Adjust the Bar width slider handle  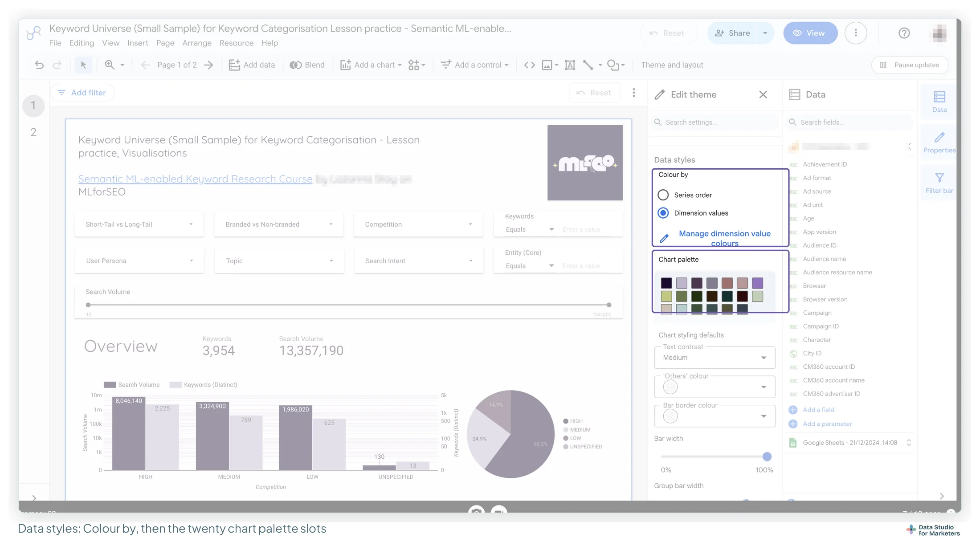click(x=767, y=456)
